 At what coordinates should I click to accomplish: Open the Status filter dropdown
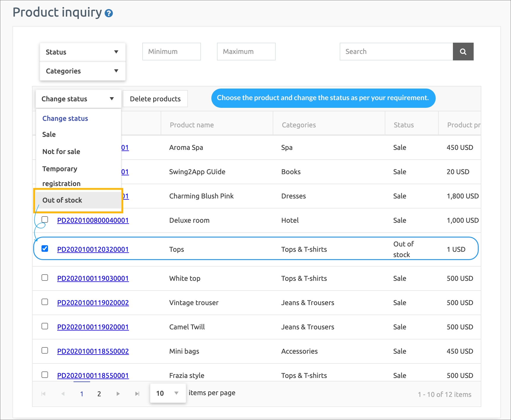(x=82, y=52)
